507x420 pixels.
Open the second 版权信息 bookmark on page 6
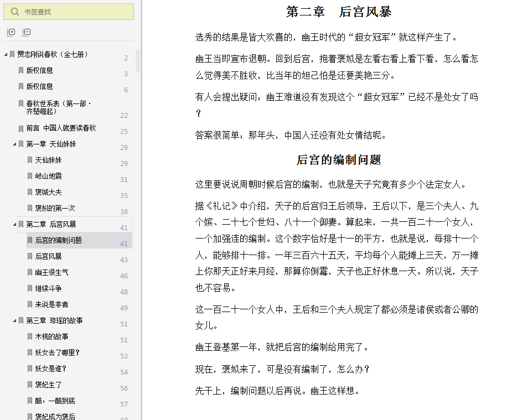(39, 86)
